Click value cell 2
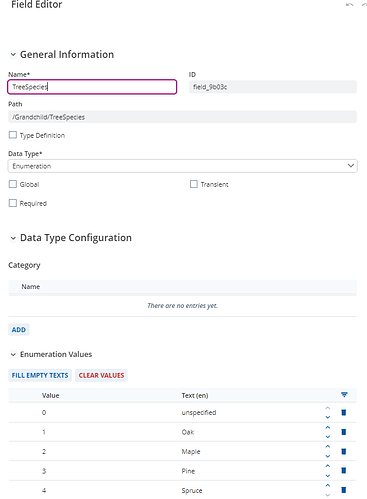Viewport: 367px width, 499px height. point(44,452)
